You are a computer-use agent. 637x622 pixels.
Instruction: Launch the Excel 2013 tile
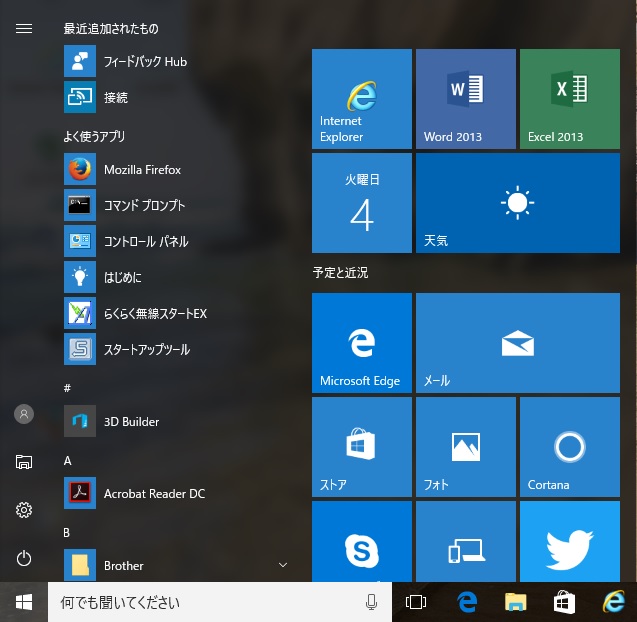[570, 99]
